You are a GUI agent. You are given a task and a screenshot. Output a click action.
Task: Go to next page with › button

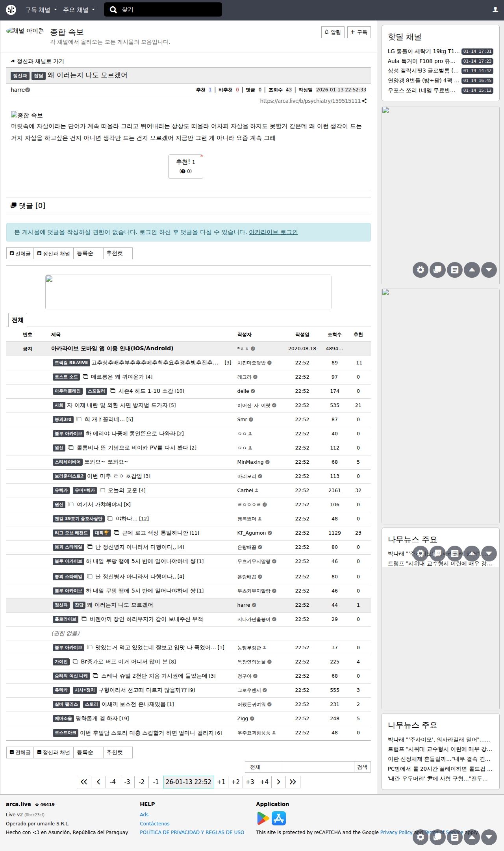click(x=278, y=782)
